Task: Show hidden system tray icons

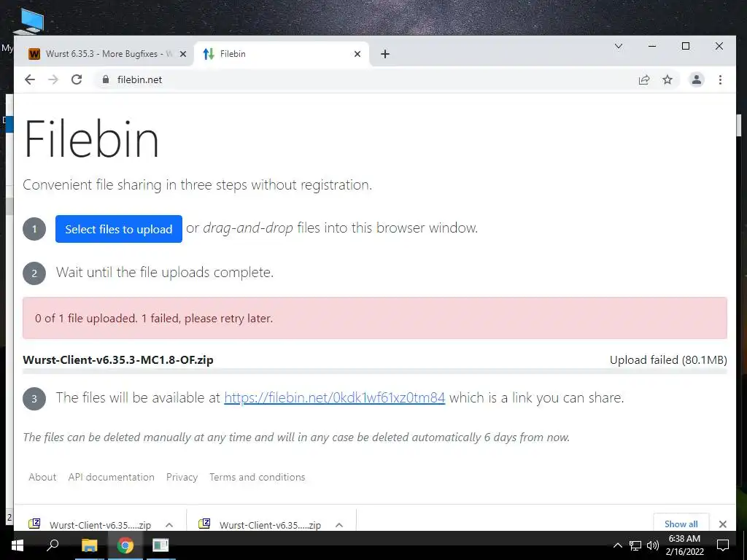Action: pos(617,545)
